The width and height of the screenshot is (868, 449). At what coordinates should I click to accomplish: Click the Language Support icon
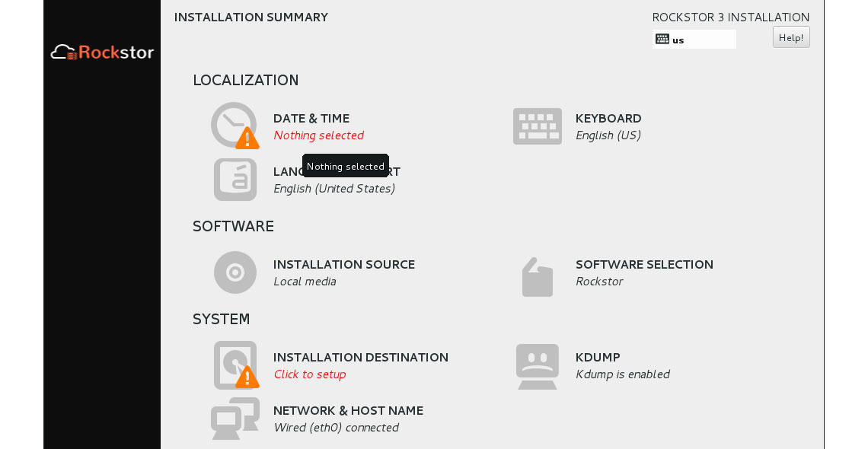click(235, 180)
